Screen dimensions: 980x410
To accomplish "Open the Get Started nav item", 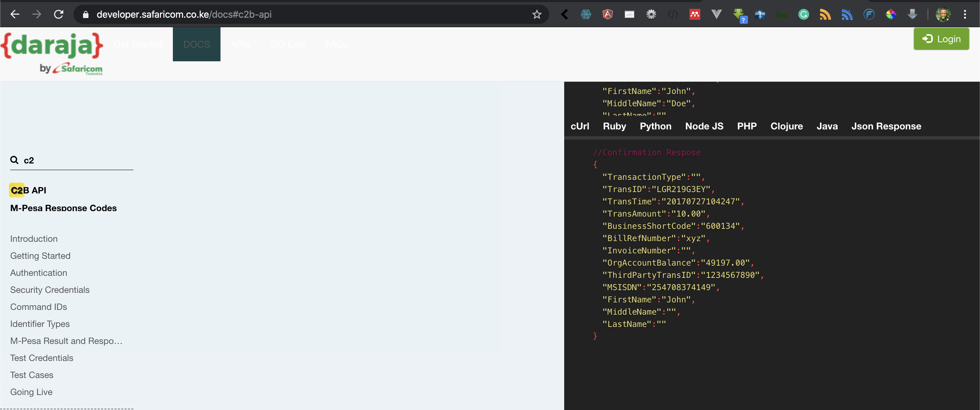I will 138,44.
